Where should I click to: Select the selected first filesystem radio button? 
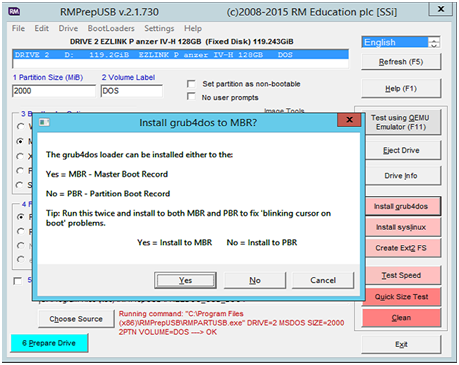[x=20, y=217]
